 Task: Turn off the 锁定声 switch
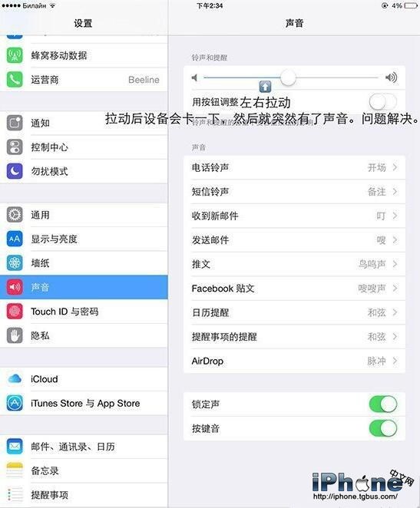[x=382, y=404]
